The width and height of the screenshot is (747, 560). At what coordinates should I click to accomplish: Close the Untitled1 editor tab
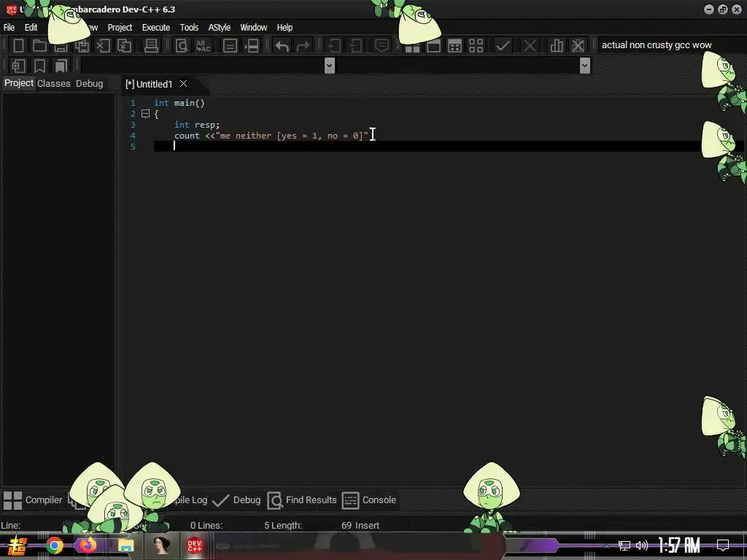tap(183, 84)
